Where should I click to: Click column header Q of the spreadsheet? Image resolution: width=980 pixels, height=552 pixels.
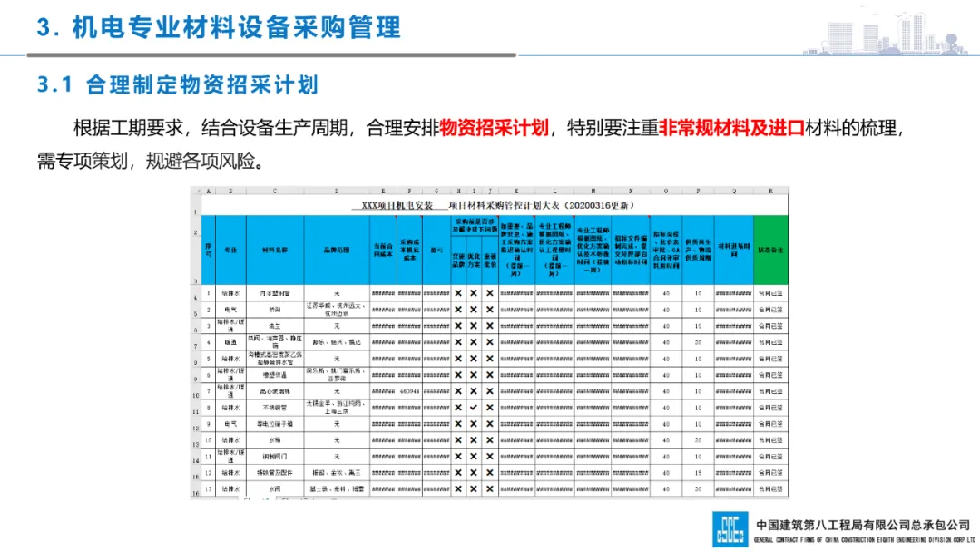click(734, 192)
